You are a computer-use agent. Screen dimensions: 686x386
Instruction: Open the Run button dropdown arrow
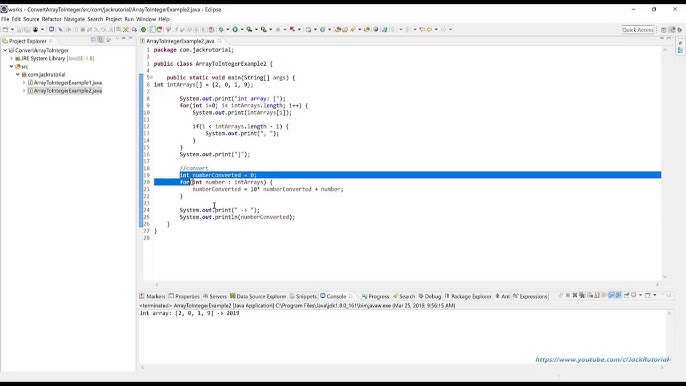tap(242, 29)
